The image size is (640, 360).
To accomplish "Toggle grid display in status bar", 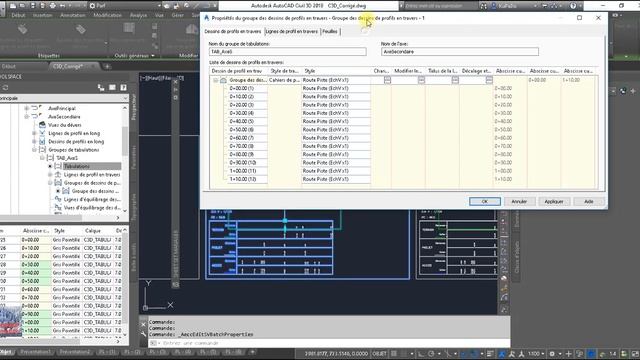I will tap(394, 354).
